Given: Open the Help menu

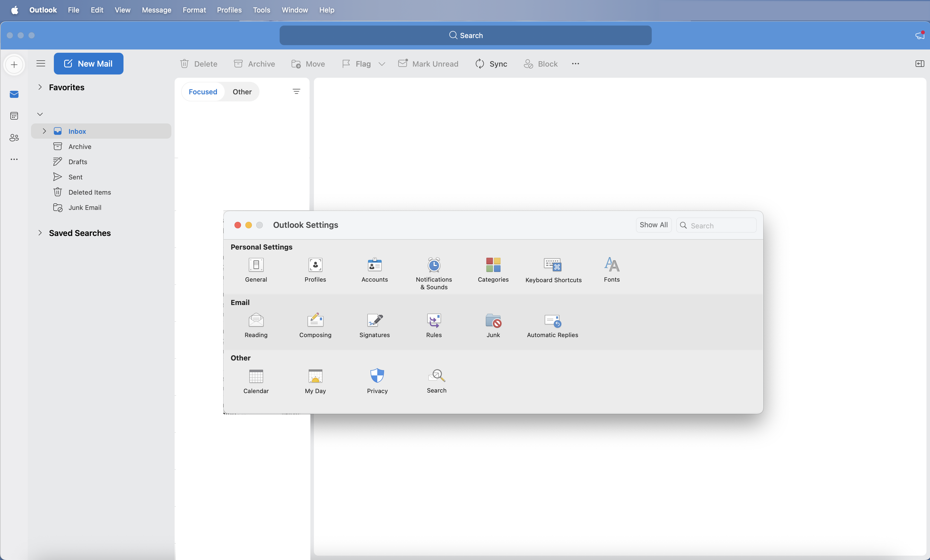Looking at the screenshot, I should click(326, 10).
